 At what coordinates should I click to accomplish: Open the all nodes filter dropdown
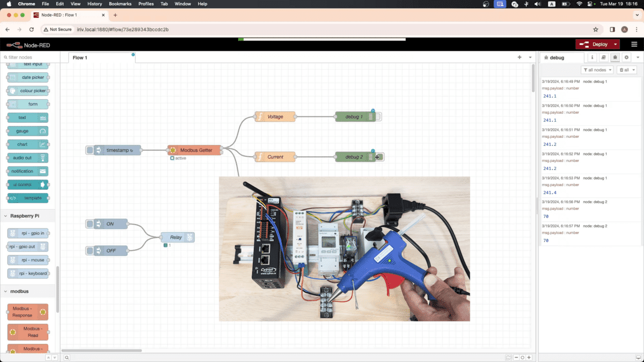[597, 70]
